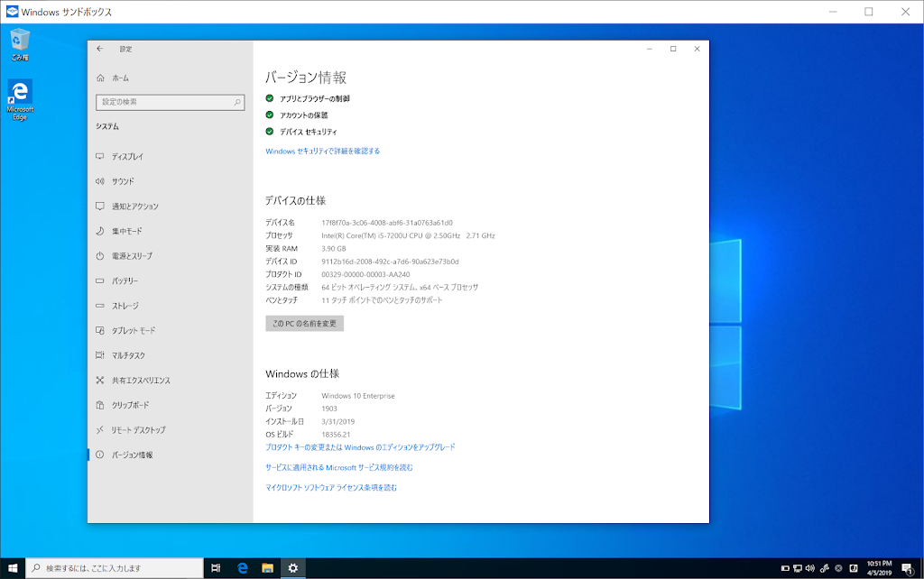This screenshot has width=924, height=579.
Task: Click the アカウントの保護 status item
Action: pyautogui.click(x=304, y=115)
